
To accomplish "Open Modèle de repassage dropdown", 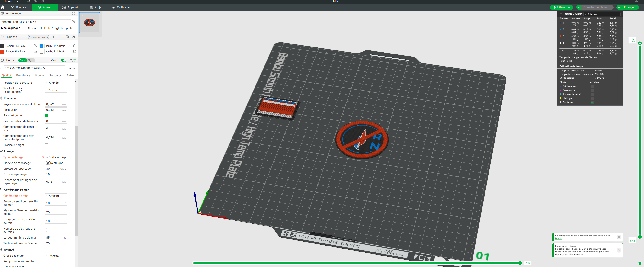I will point(56,163).
